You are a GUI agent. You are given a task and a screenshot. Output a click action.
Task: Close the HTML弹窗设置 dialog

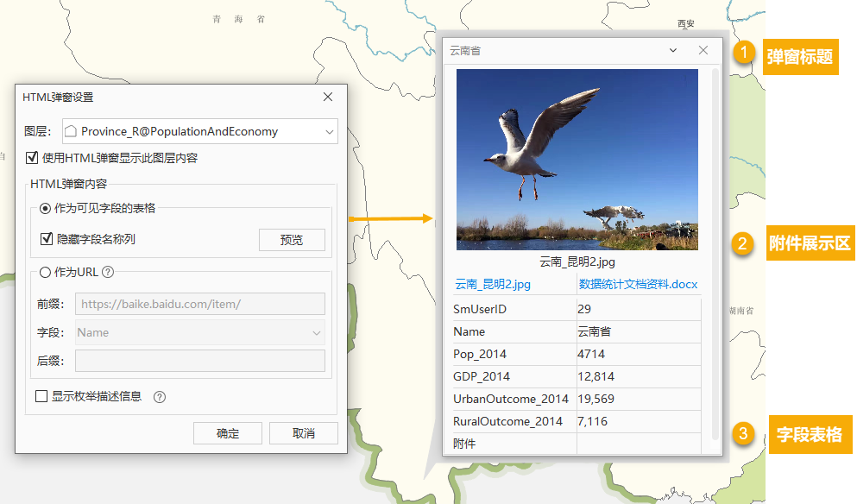[328, 98]
